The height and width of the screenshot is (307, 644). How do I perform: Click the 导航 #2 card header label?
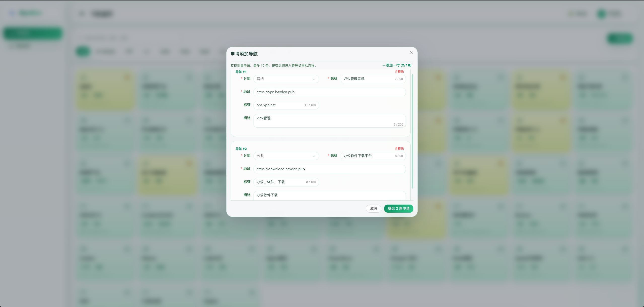point(241,149)
